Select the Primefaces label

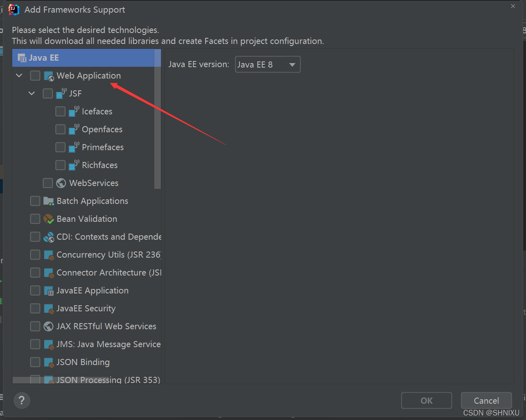[103, 147]
